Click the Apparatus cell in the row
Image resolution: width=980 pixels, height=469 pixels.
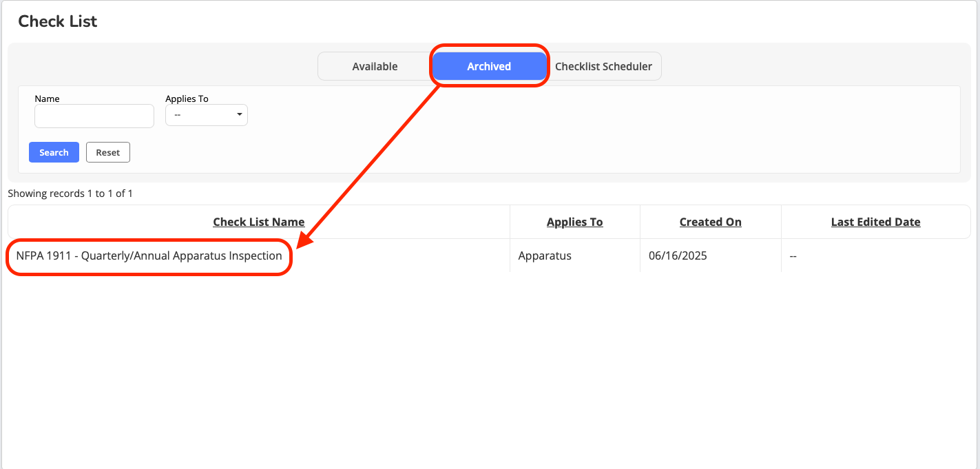point(545,256)
